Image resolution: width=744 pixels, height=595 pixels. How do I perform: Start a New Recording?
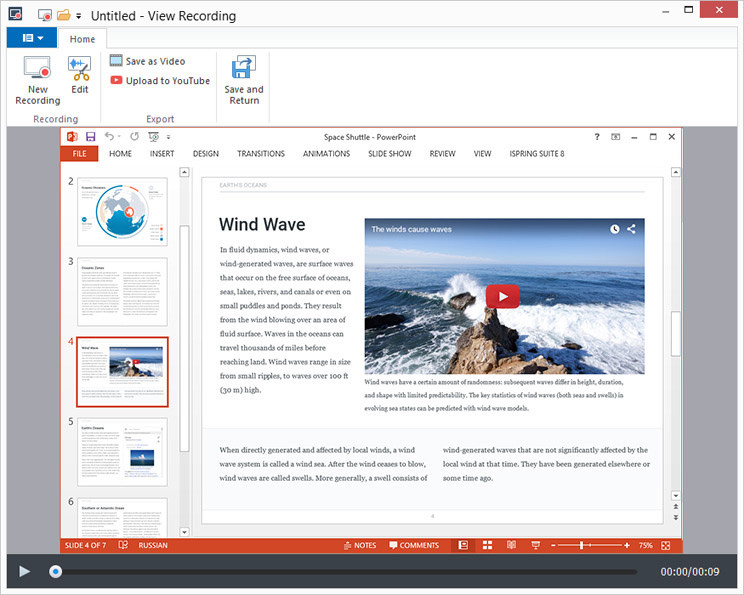(x=37, y=80)
